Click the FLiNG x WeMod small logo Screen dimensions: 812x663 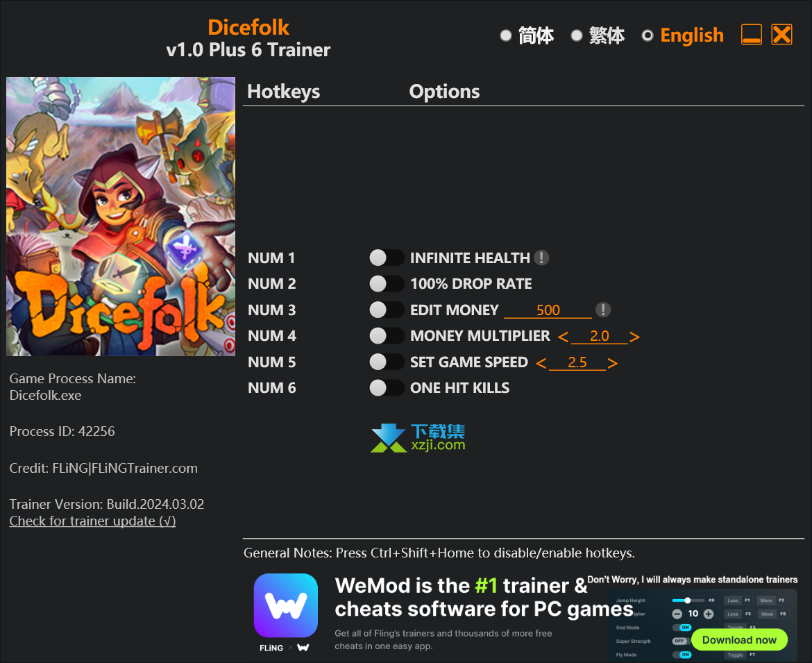tap(285, 648)
